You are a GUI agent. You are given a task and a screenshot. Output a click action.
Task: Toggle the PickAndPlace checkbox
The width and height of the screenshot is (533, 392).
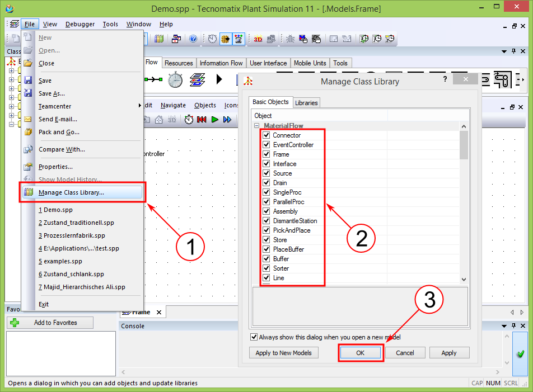[266, 230]
